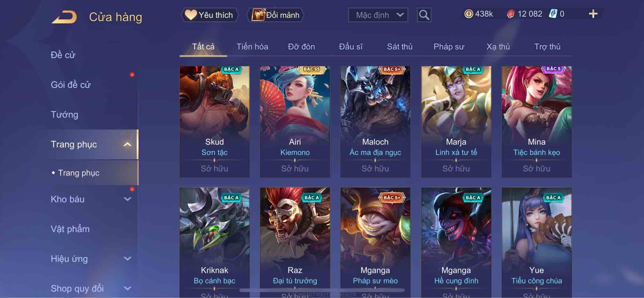
Task: Open Đổi mảnh fragment exchange chest
Action: point(275,15)
